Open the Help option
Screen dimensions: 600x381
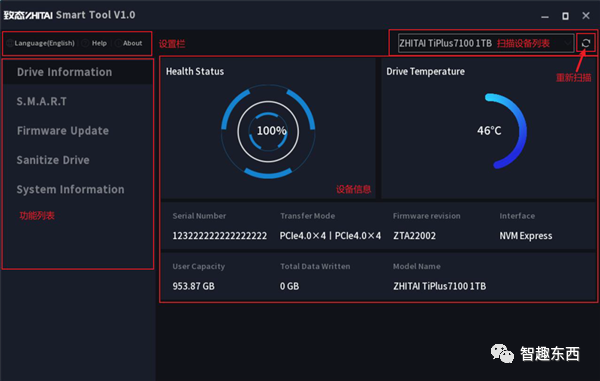99,43
